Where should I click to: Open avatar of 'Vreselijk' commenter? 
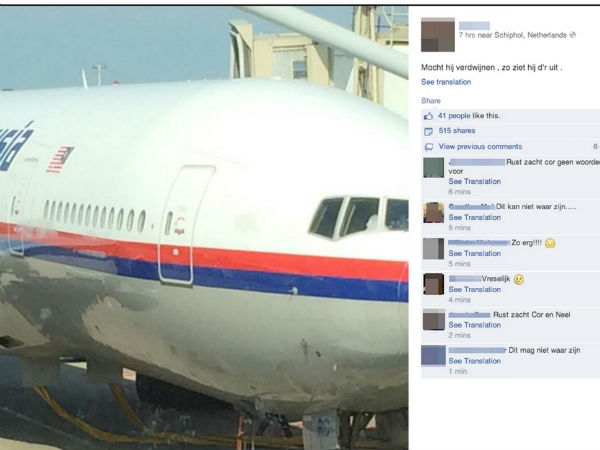coord(434,284)
